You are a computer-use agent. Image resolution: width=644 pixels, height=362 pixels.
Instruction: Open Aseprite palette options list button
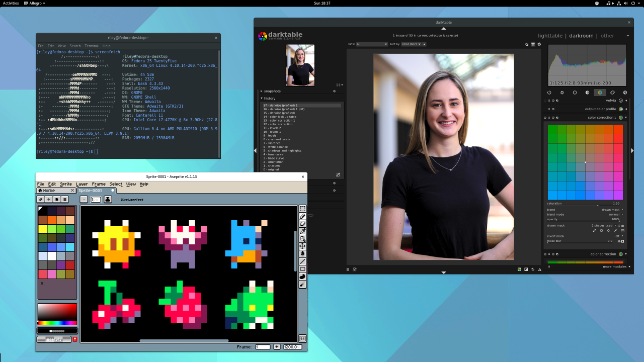(65, 200)
